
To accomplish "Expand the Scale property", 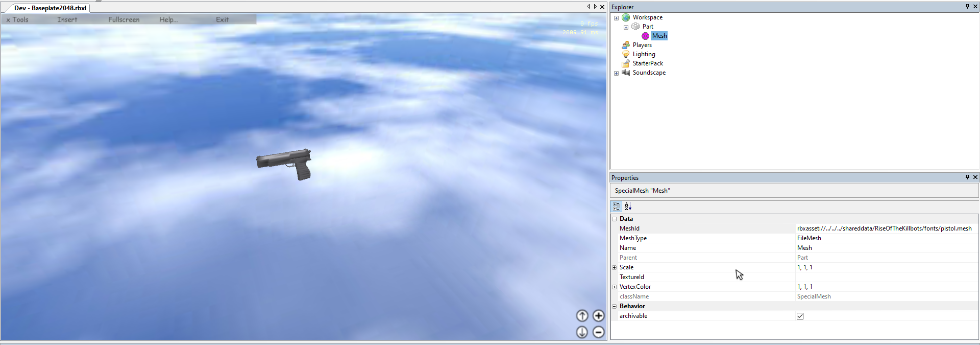I will click(x=615, y=267).
